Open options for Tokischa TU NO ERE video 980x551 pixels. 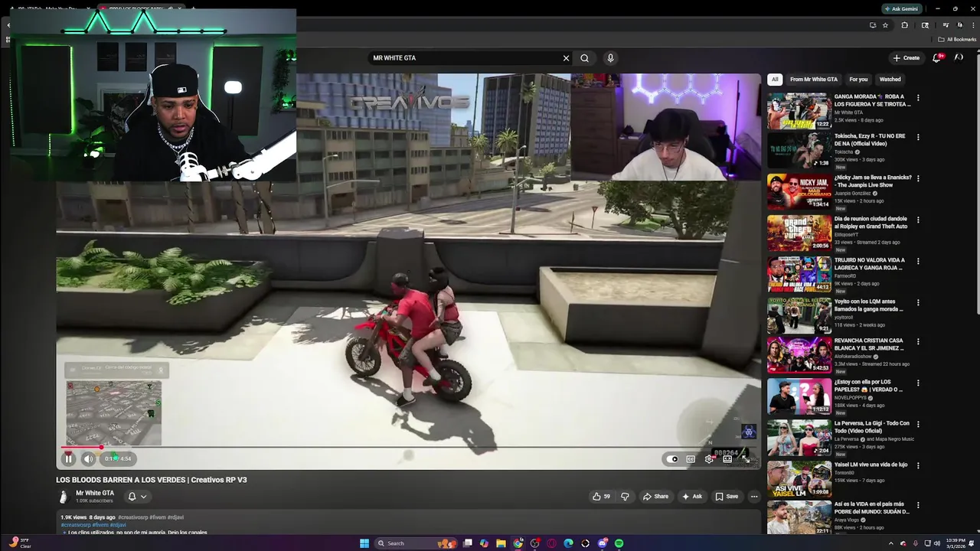(918, 137)
